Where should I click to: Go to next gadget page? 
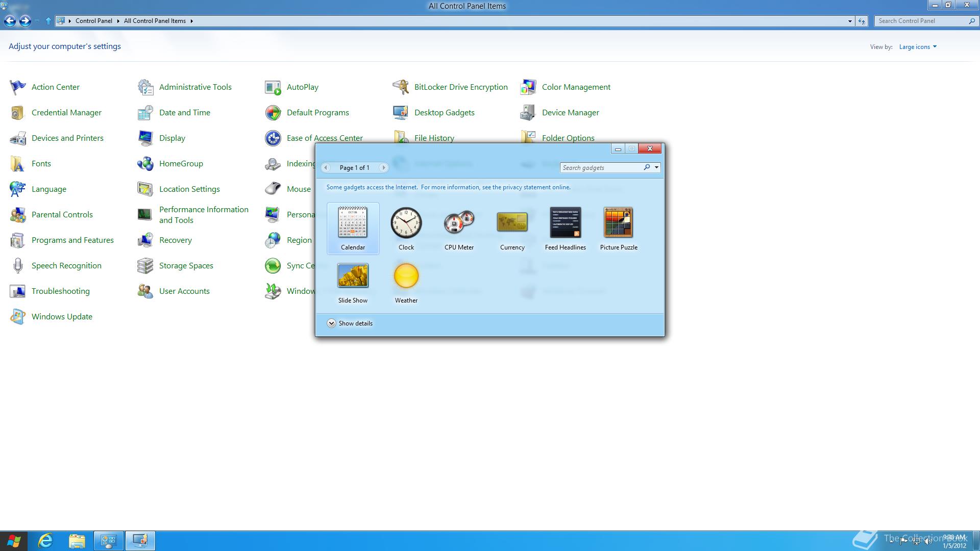point(383,167)
